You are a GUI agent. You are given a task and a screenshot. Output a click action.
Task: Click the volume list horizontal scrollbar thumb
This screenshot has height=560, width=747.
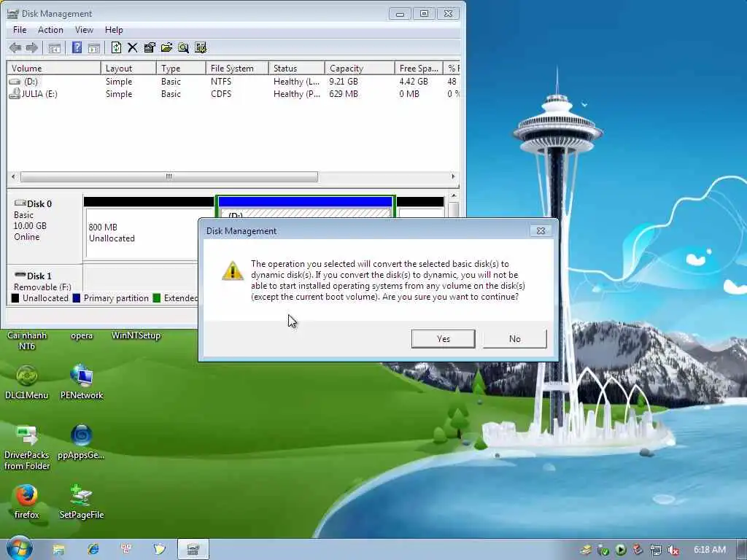[169, 176]
